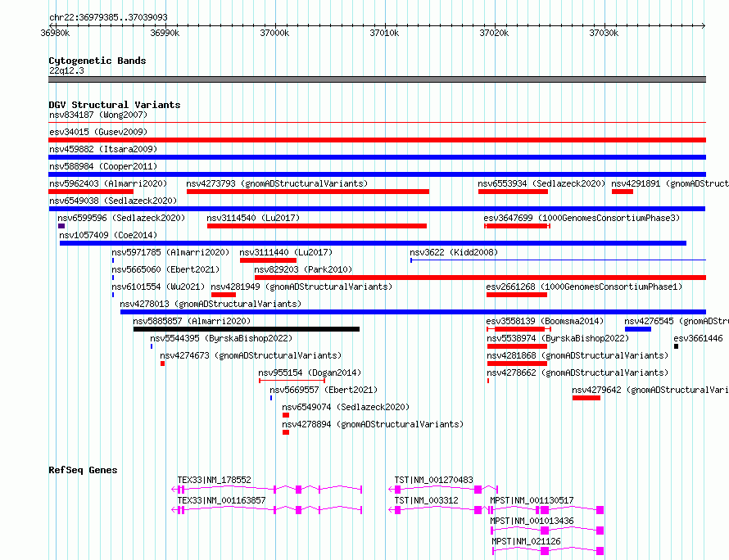This screenshot has height=560, width=729.
Task: Click the nsv5544395 (ByrskaBishop2022) label
Action: 221,338
